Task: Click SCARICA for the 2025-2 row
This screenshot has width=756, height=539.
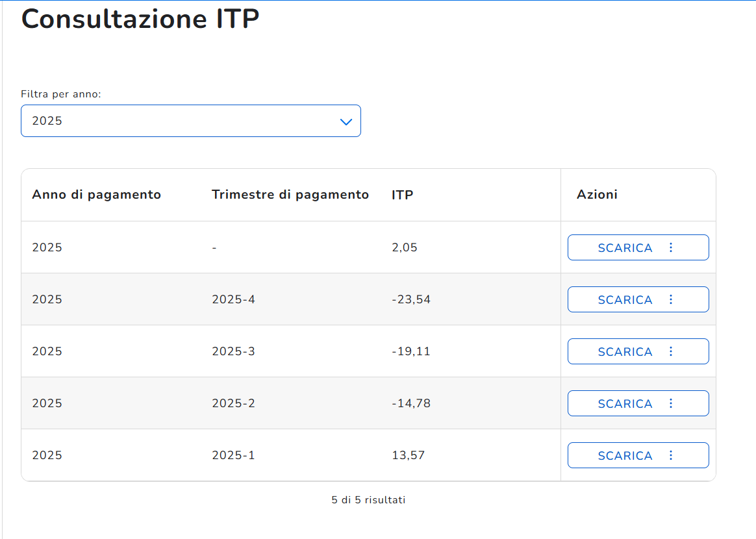Action: tap(625, 404)
